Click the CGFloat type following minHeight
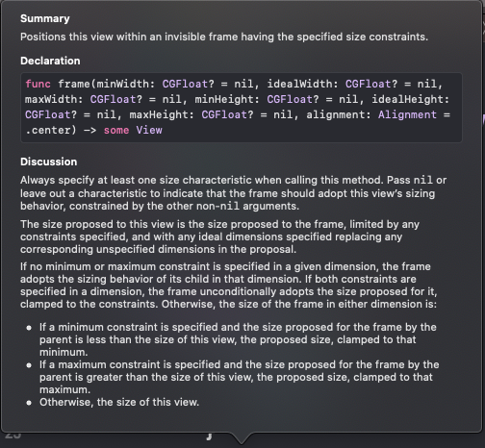The width and height of the screenshot is (485, 448). pos(290,99)
